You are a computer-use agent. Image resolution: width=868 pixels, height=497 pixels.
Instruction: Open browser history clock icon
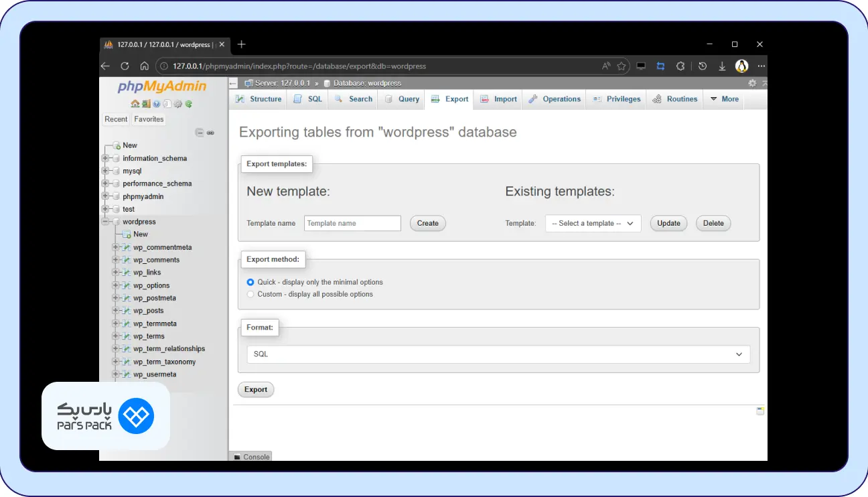tap(703, 66)
